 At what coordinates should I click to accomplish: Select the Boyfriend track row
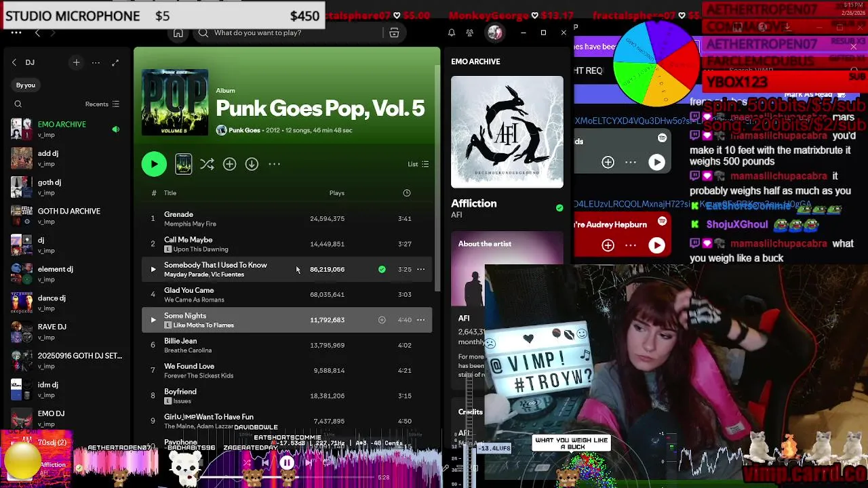click(287, 396)
